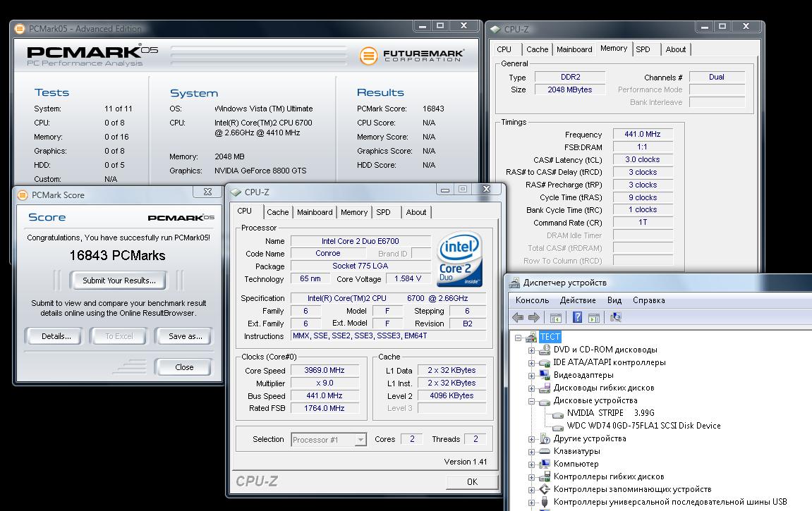The width and height of the screenshot is (812, 511).
Task: Expand Другие устройства node
Action: tap(531, 439)
